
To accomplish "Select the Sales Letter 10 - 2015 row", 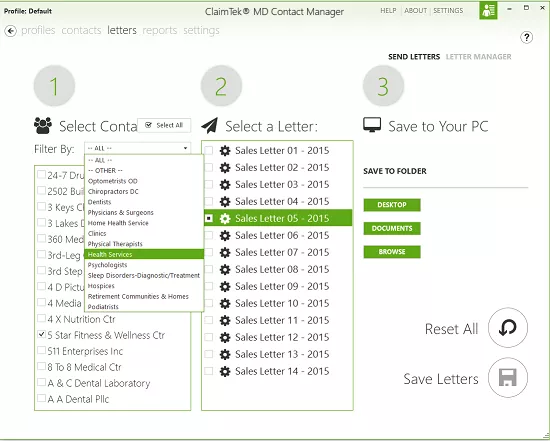I will (x=278, y=303).
